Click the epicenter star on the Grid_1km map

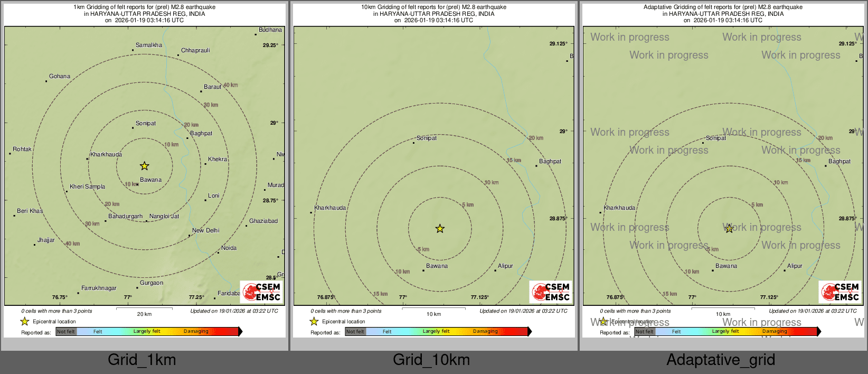coord(144,166)
